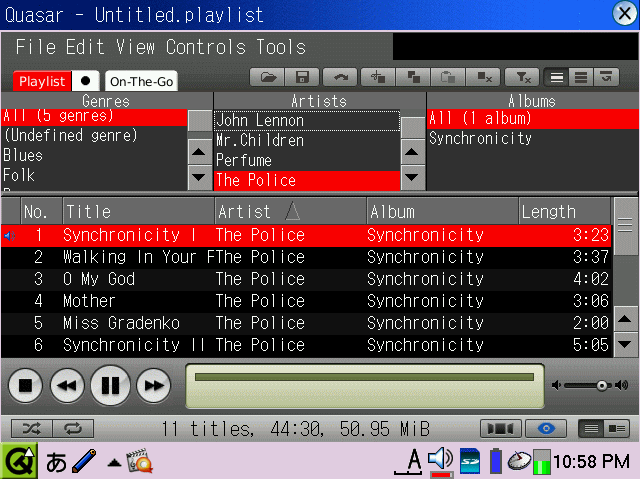Click the film-strip style button in the status bar
Viewport: 640px width, 479px height.
[501, 429]
